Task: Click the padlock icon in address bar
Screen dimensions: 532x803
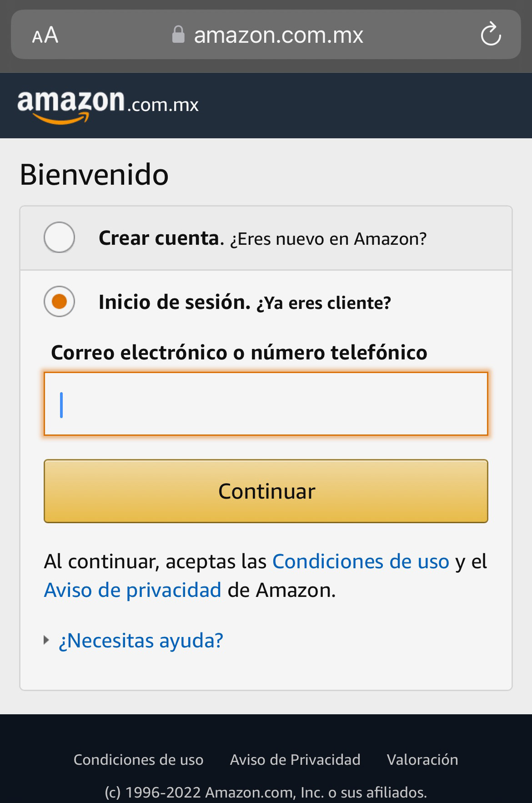Action: click(x=178, y=35)
